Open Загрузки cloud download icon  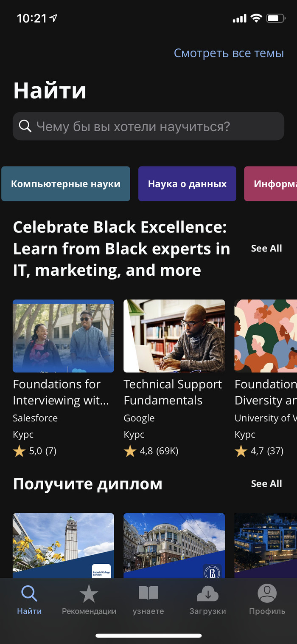point(207,594)
